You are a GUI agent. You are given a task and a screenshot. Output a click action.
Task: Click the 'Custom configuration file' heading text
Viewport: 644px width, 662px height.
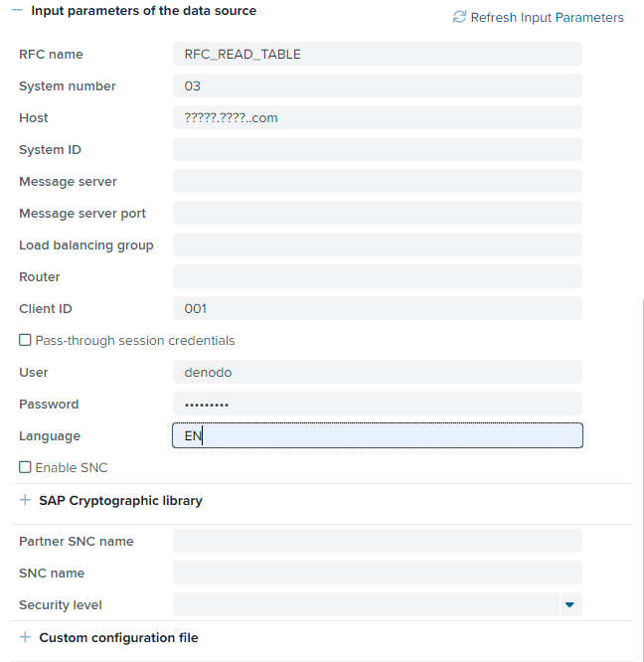tap(118, 637)
